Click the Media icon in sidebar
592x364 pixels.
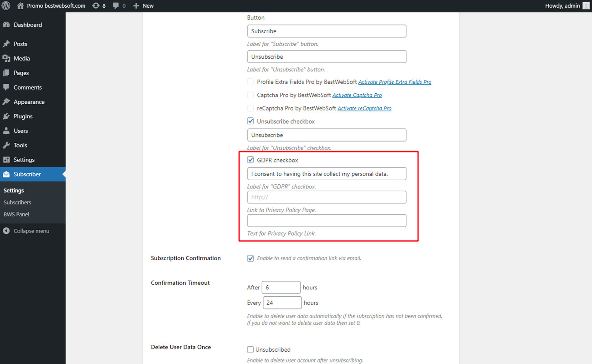click(6, 58)
